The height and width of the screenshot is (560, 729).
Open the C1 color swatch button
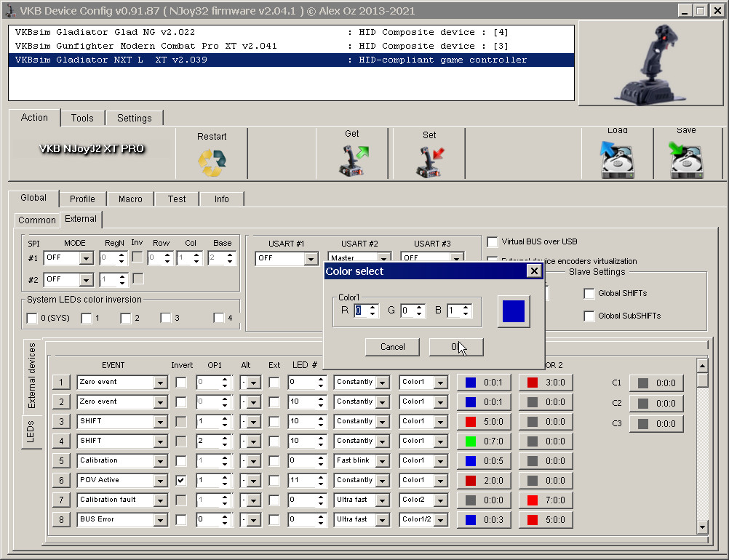tap(656, 383)
